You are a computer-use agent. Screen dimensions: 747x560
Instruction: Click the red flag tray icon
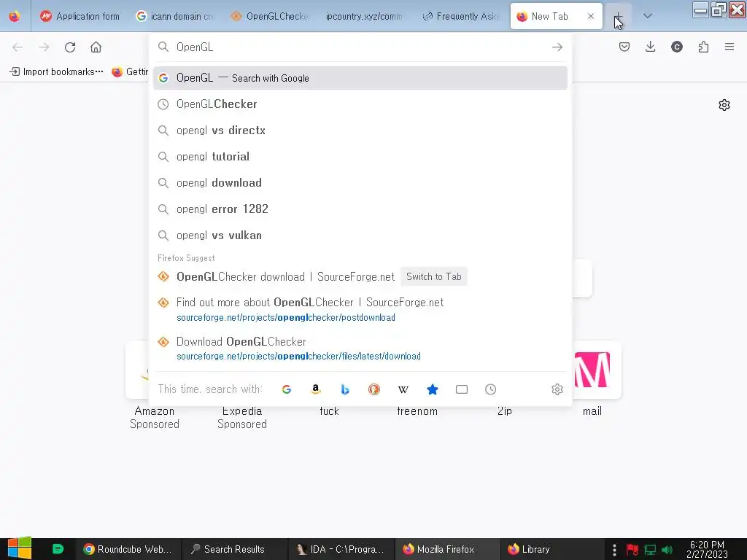pos(632,550)
